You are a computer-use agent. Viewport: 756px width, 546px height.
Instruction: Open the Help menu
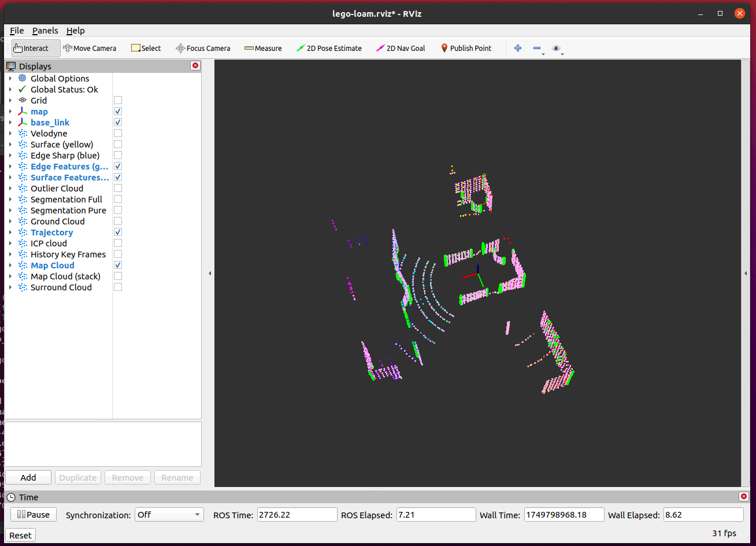pos(75,31)
